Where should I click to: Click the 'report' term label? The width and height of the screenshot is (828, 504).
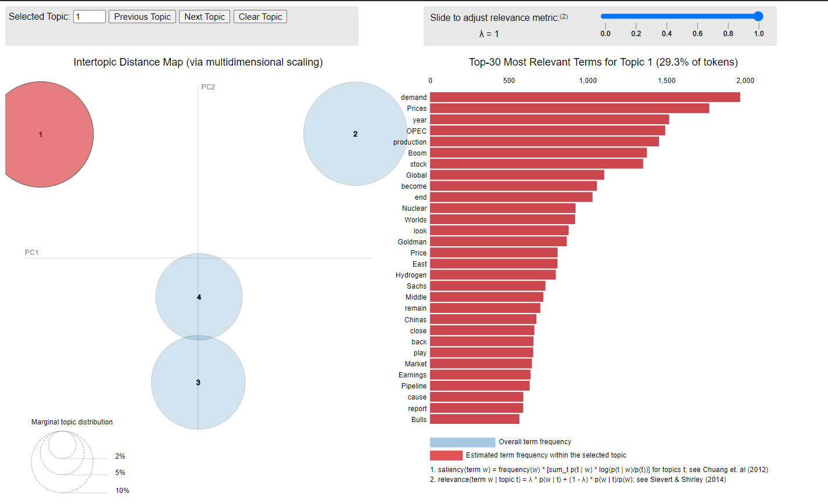[x=417, y=408]
